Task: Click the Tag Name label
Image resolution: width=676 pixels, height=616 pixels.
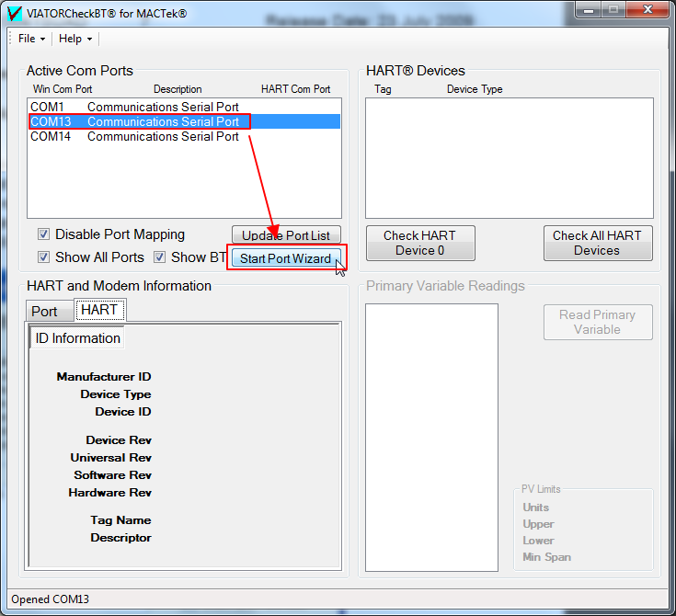Action: (x=120, y=520)
